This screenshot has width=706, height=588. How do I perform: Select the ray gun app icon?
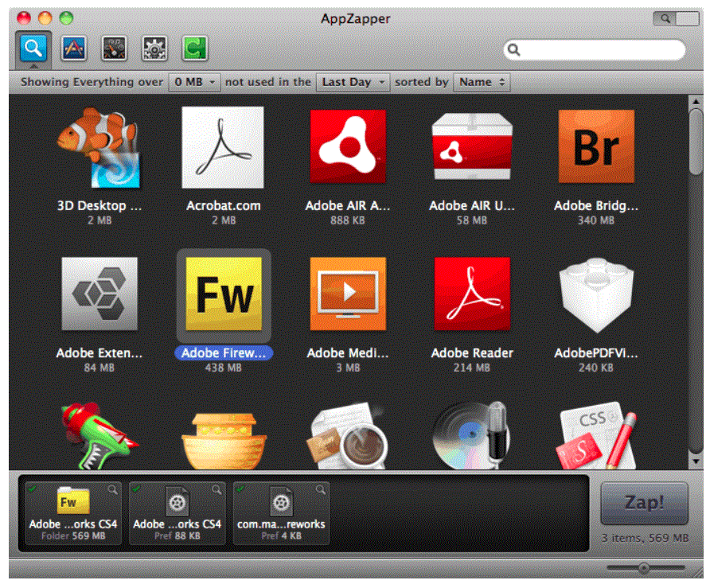coord(99,435)
